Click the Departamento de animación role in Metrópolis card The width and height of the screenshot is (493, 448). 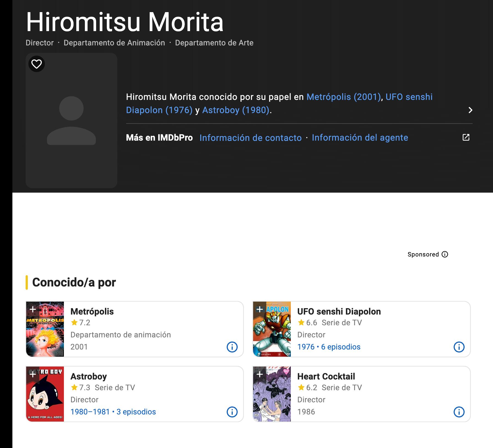tap(121, 335)
